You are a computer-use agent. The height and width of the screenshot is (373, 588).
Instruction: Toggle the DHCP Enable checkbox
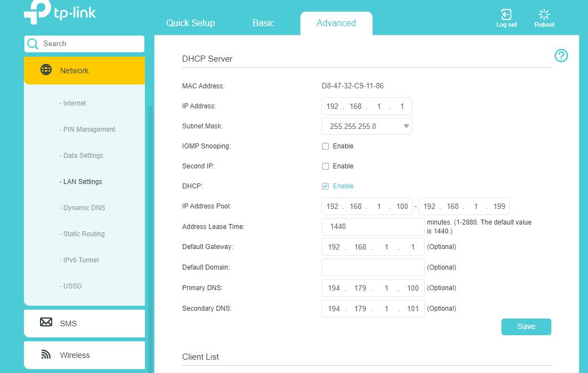point(325,186)
